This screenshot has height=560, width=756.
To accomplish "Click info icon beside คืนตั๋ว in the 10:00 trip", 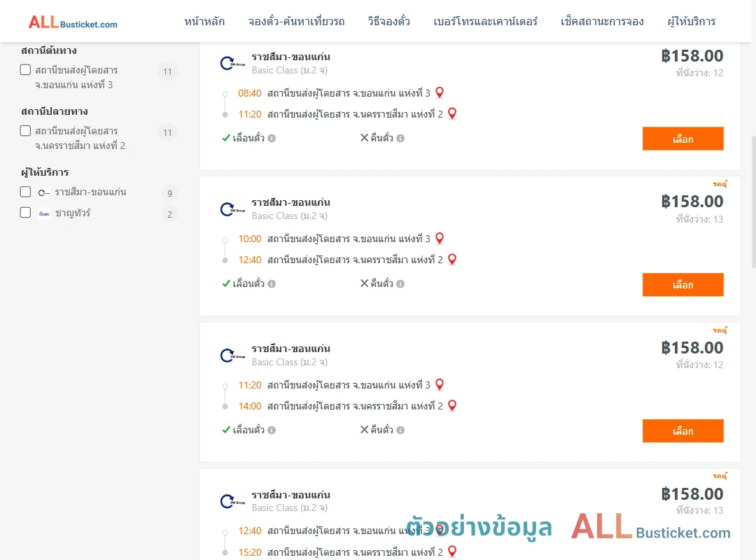I will (400, 284).
